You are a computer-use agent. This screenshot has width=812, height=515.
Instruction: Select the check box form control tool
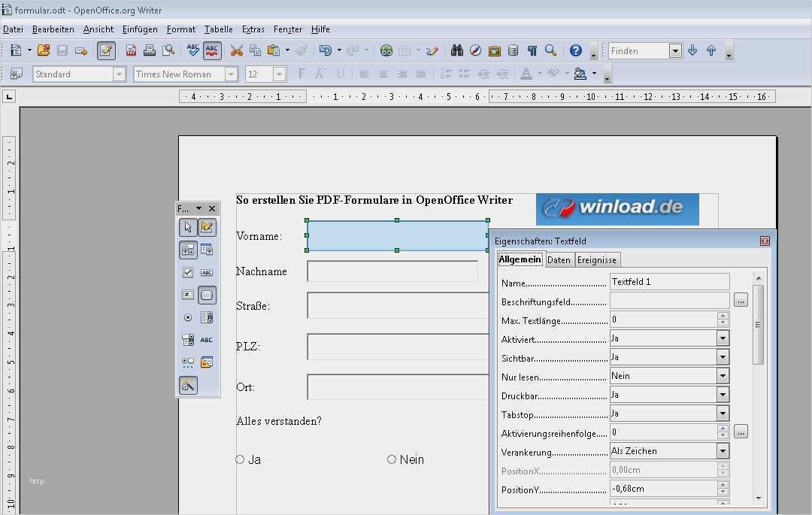[188, 272]
